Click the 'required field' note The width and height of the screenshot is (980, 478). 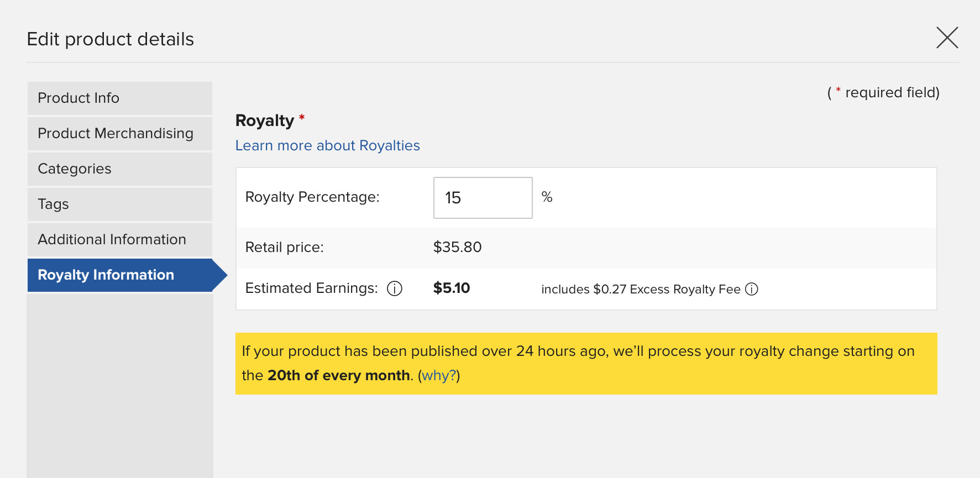pyautogui.click(x=883, y=92)
